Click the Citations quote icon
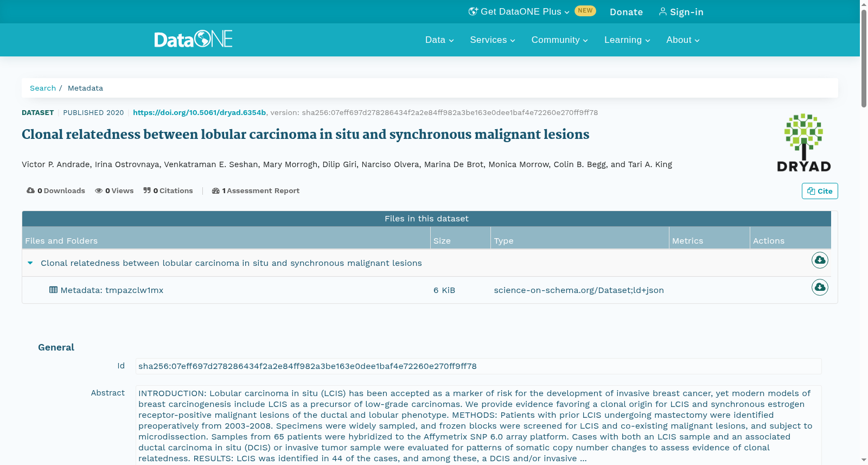This screenshot has width=868, height=465. coord(147,190)
